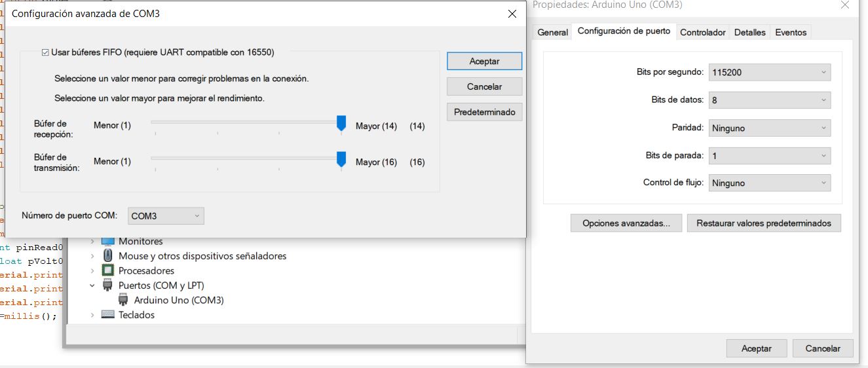Click the Búfer de transmisión slider handle
This screenshot has width=868, height=368.
point(341,159)
